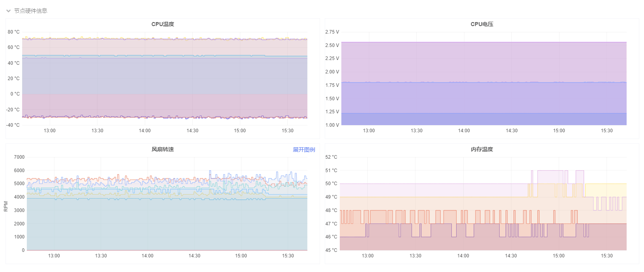The image size is (644, 272).
Task: Select the 80 °C axis label
Action: point(14,32)
